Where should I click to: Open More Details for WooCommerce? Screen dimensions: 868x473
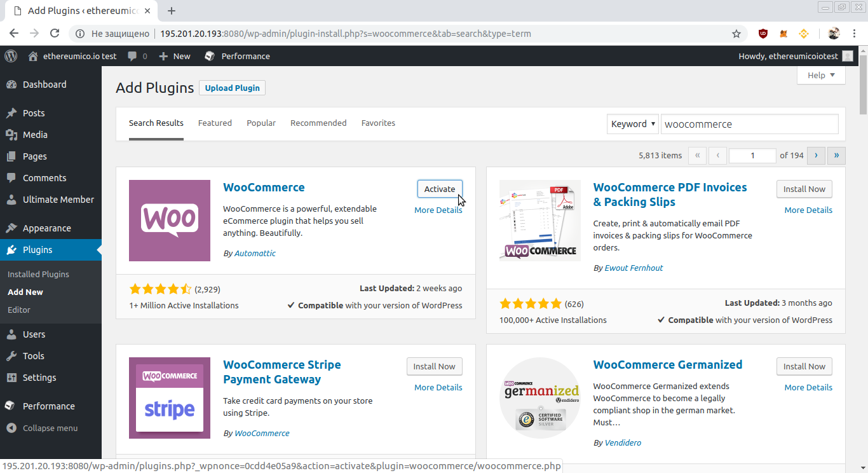(438, 210)
